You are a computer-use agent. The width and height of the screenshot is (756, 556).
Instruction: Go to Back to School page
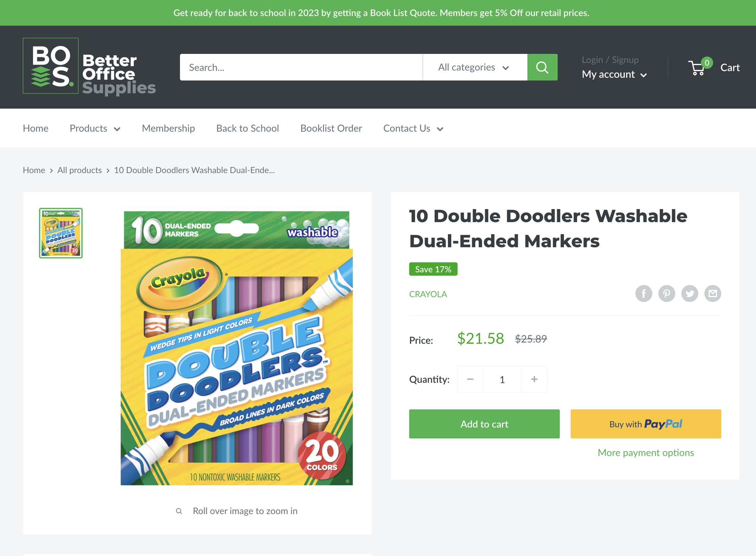coord(248,128)
